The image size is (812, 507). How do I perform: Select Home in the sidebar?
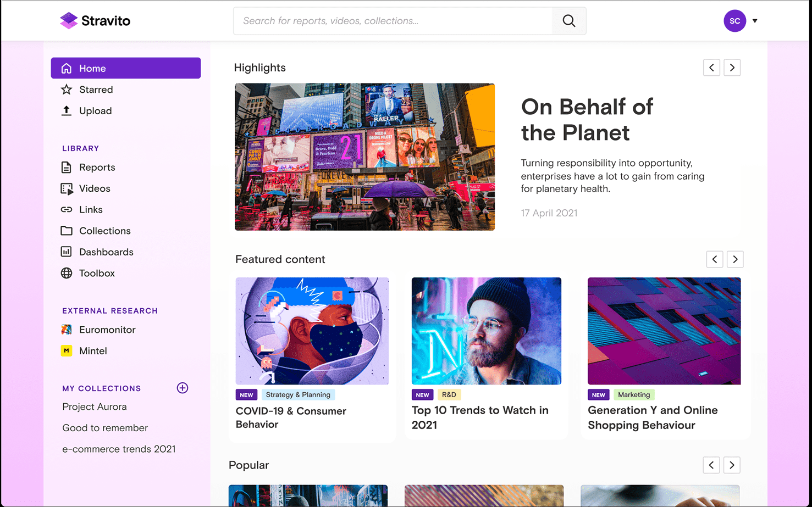tap(126, 68)
